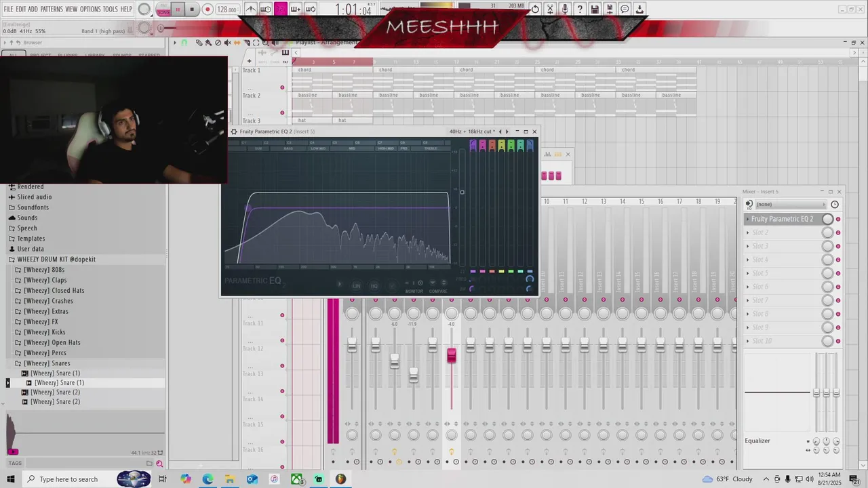Click the MONITOR control in Parametric EQ

point(414,288)
